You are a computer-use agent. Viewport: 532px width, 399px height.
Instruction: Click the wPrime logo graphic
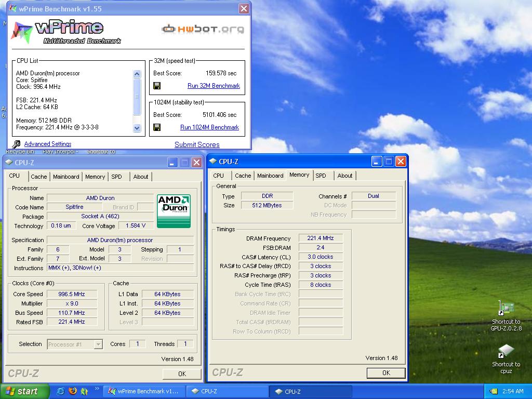[66, 32]
